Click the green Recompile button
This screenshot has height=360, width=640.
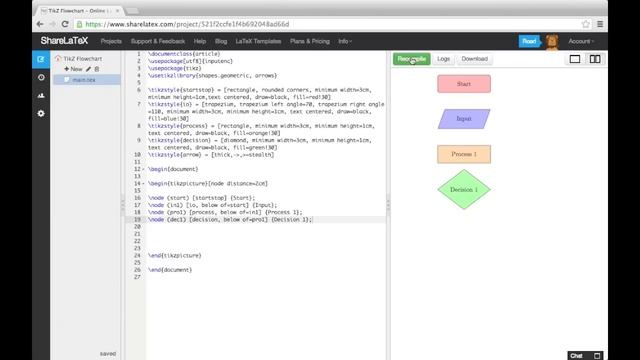click(x=411, y=59)
